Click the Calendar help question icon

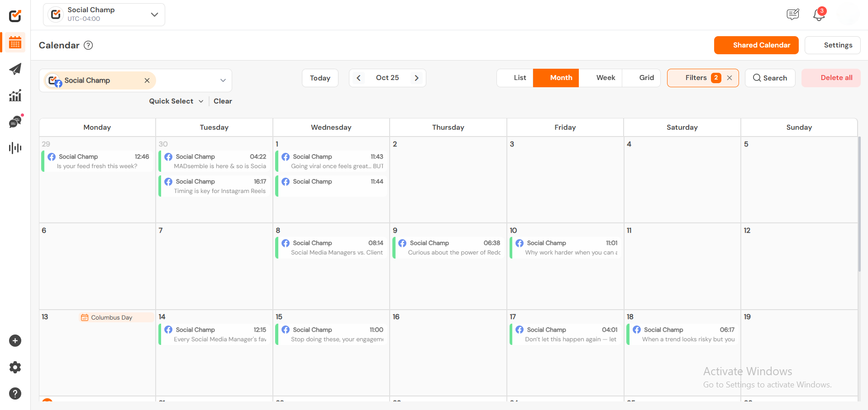(x=89, y=45)
